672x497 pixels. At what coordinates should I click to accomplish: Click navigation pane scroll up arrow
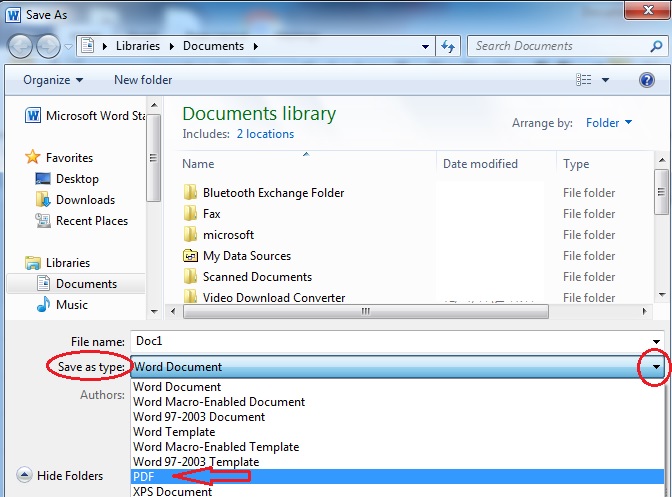tap(154, 105)
